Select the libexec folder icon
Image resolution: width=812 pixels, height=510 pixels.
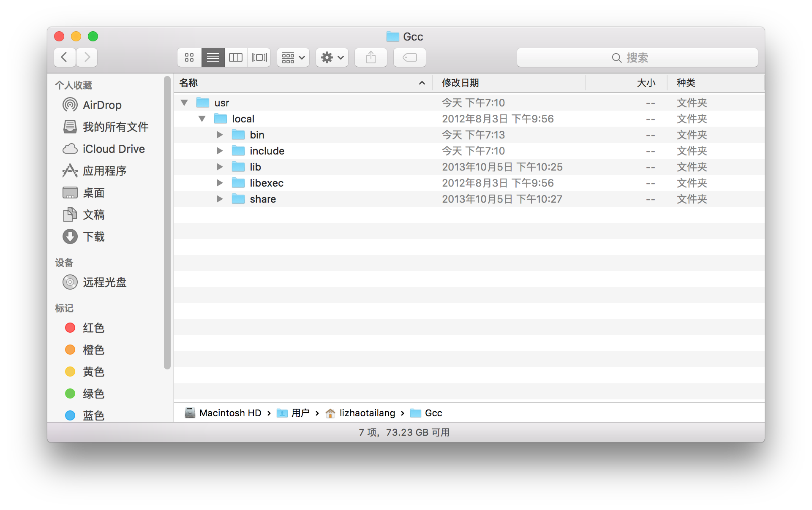pos(238,183)
